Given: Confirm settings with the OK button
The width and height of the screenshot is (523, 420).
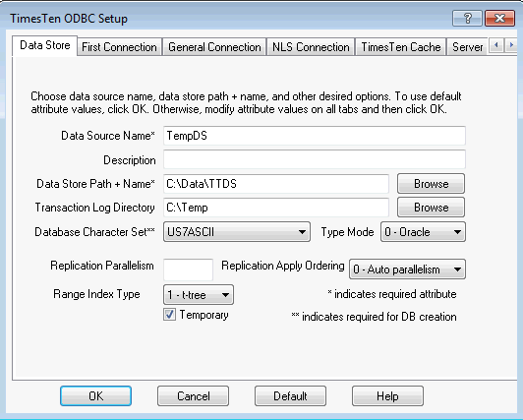Looking at the screenshot, I should pos(95,396).
